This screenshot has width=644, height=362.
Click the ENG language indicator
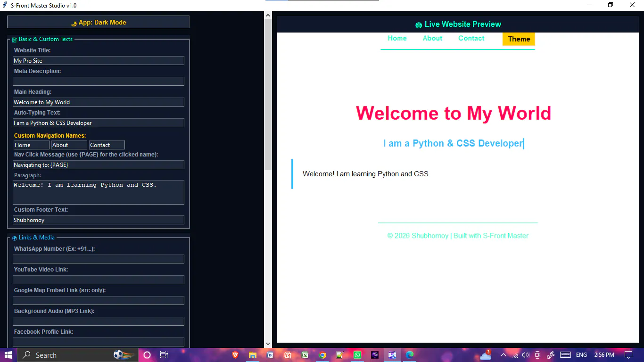click(581, 355)
